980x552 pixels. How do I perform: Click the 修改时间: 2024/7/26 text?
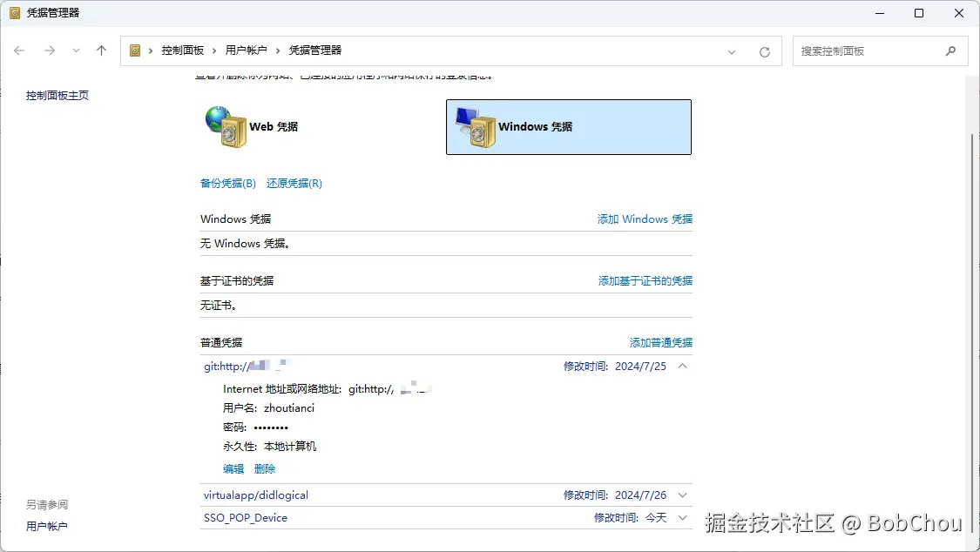[614, 495]
